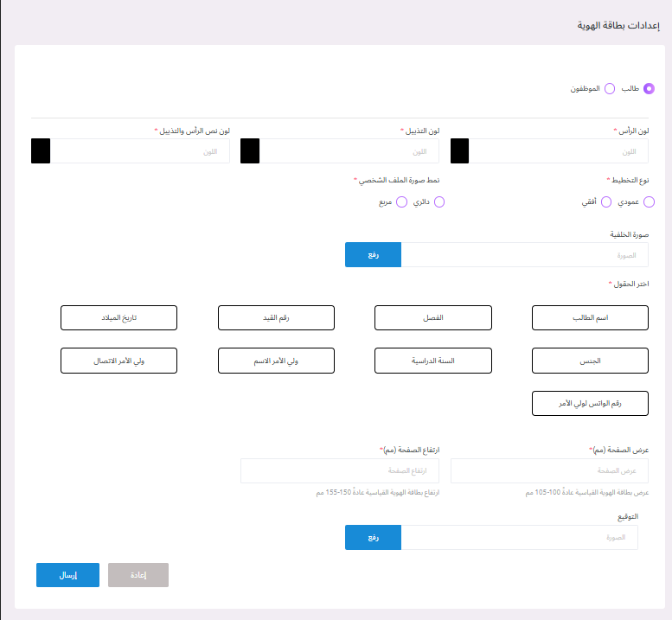The image size is (672, 620).
Task: Select مربع profile picture style
Action: coord(400,201)
